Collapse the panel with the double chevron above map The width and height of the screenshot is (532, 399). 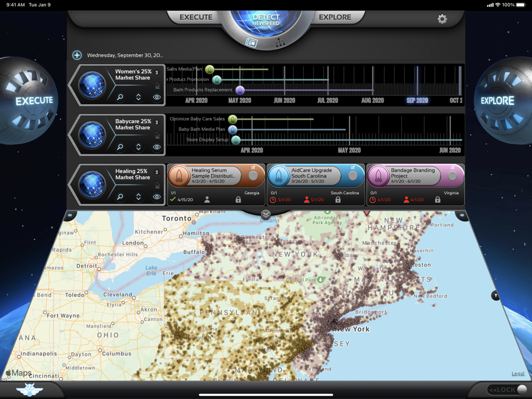[265, 214]
